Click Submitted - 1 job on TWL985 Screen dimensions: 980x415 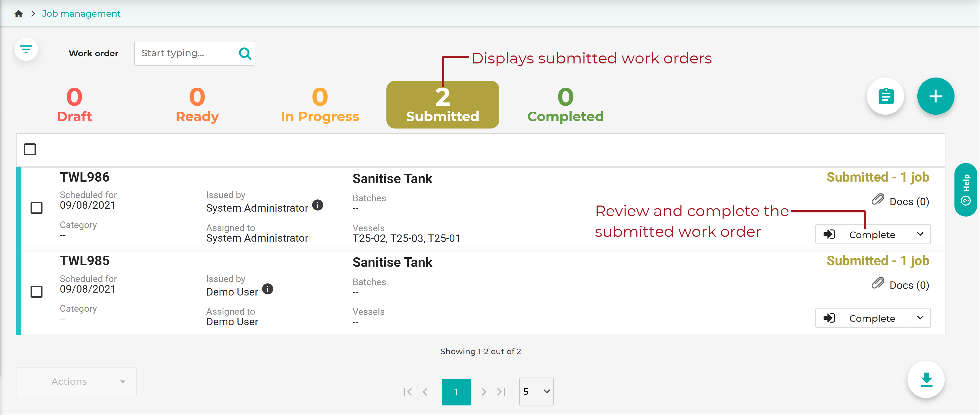(x=878, y=261)
